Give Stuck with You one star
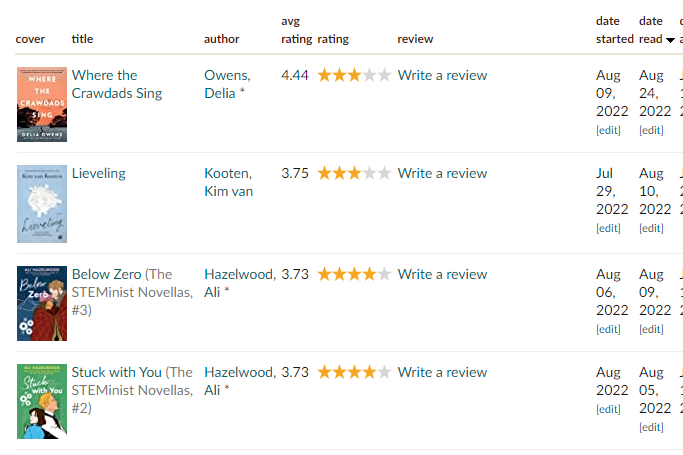This screenshot has width=683, height=455. point(325,372)
